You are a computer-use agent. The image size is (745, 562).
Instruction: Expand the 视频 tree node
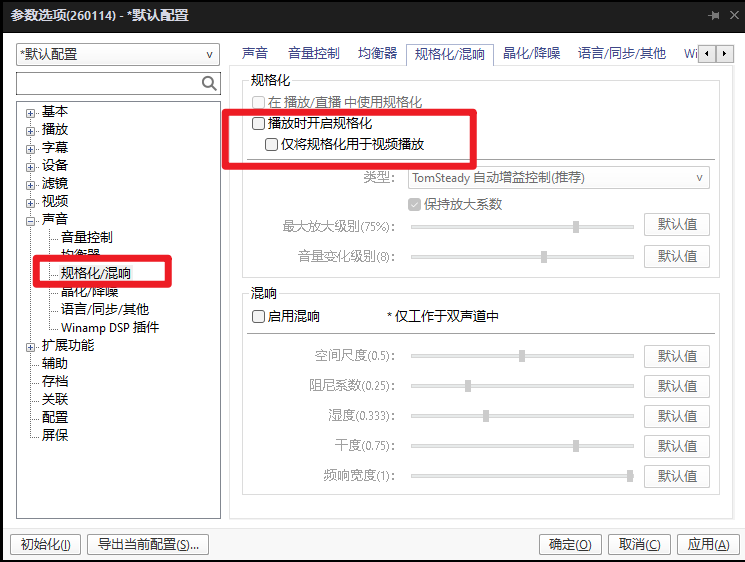pos(30,203)
